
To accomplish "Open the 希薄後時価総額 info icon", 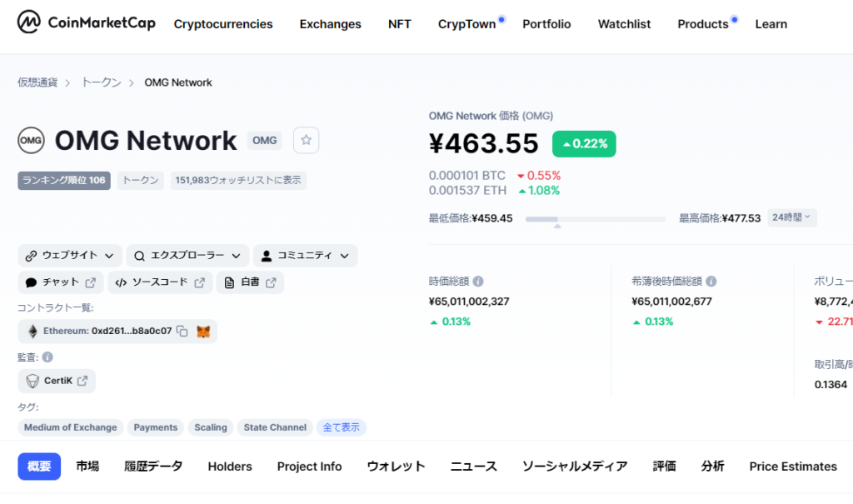I will coord(711,282).
